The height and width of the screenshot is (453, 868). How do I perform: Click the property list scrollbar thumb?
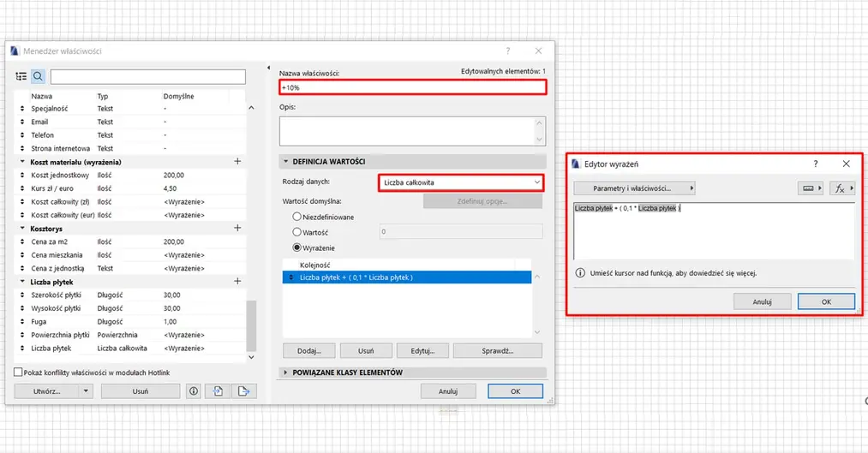pyautogui.click(x=251, y=325)
